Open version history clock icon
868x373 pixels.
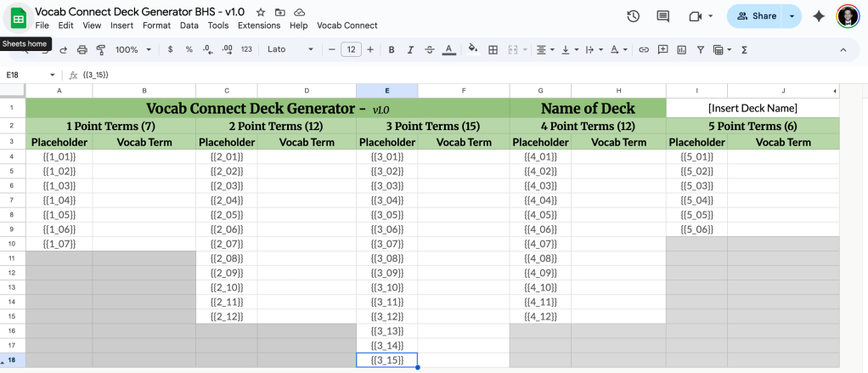tap(633, 16)
